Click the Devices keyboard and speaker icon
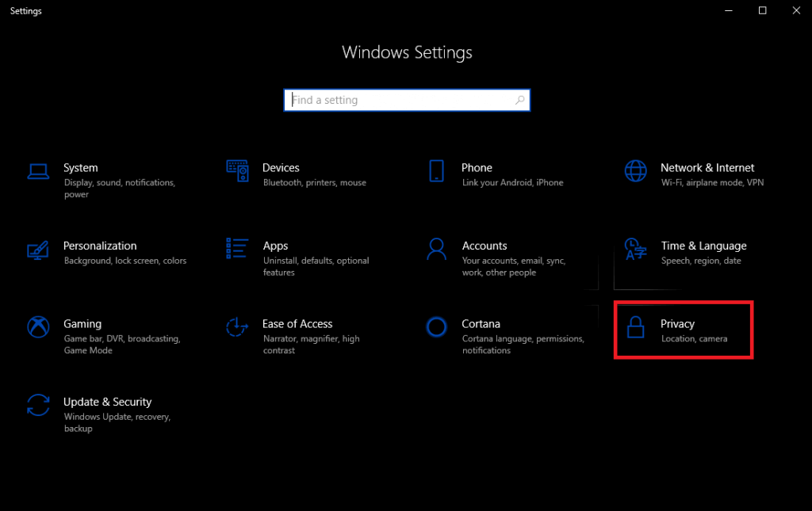 pos(237,170)
